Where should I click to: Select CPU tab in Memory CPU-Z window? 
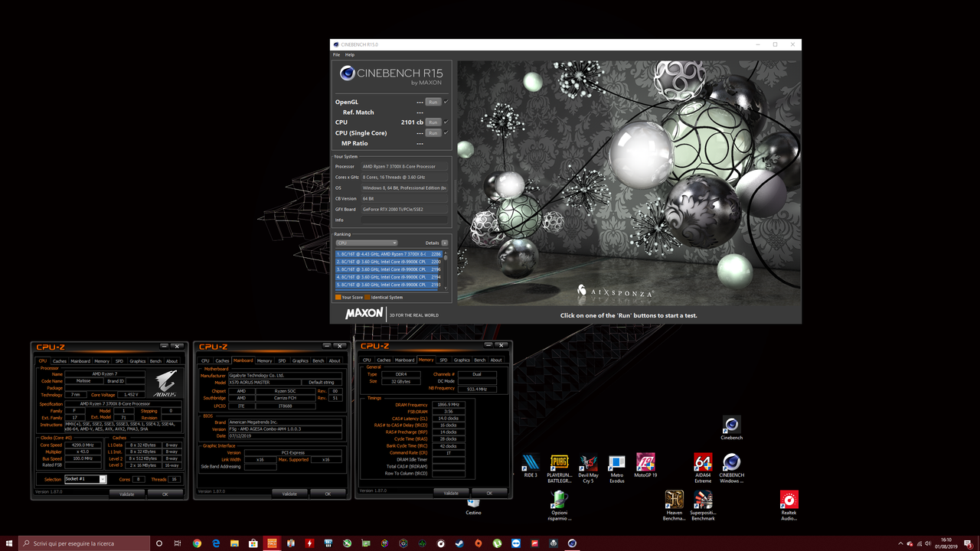(x=367, y=360)
